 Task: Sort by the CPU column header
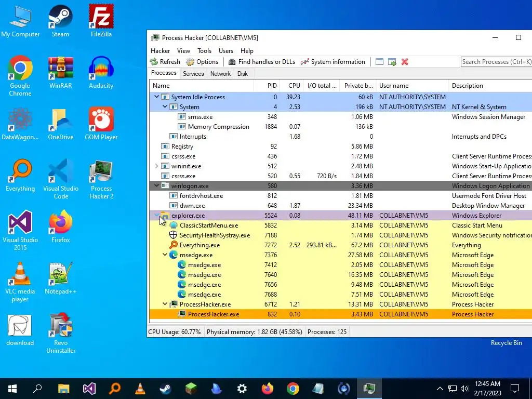tap(291, 86)
